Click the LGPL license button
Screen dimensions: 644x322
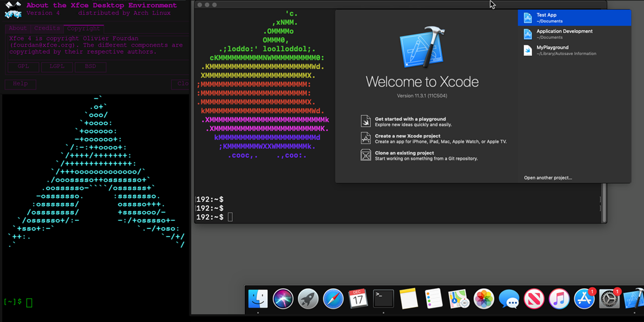point(57,66)
